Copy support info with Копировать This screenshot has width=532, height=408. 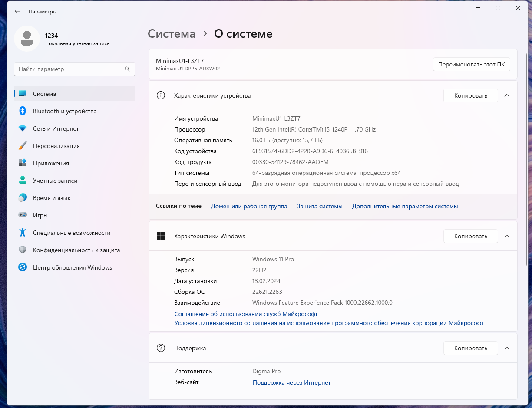470,348
